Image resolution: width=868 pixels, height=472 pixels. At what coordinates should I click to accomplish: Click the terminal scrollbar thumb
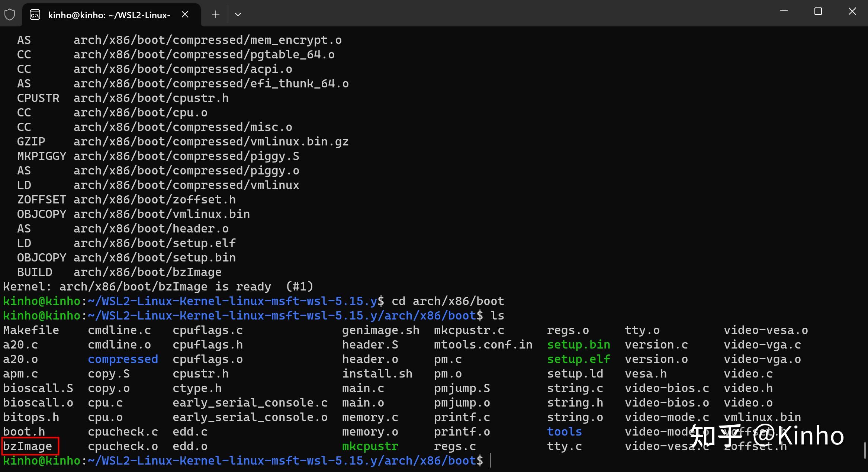(x=865, y=450)
